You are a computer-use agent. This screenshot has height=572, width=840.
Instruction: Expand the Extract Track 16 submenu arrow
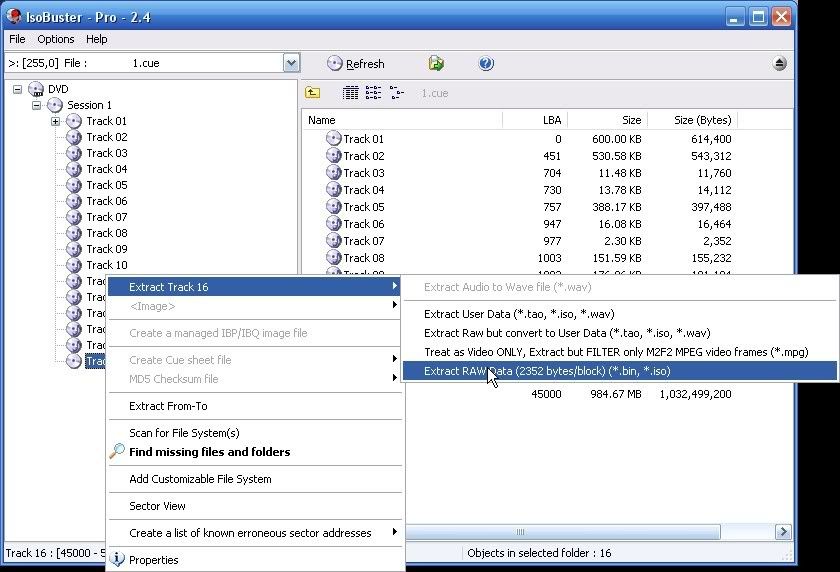pyautogui.click(x=395, y=286)
